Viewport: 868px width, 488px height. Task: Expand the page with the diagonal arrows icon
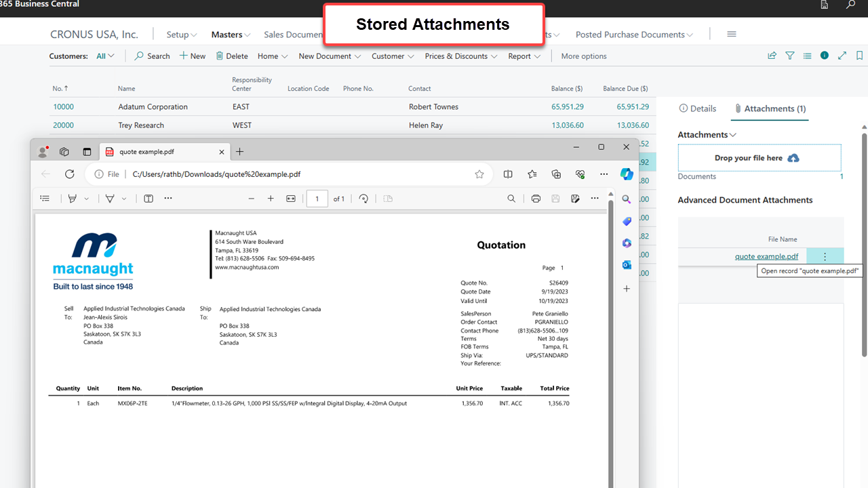pos(842,56)
